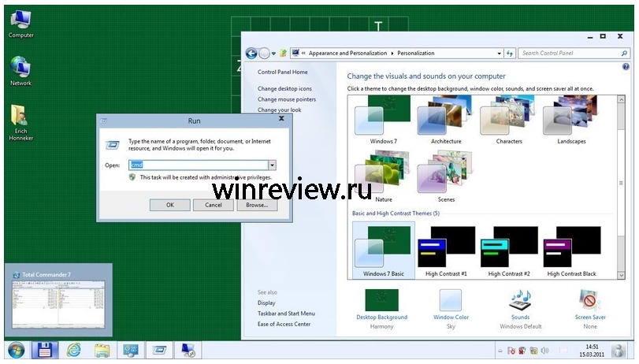This screenshot has width=639, height=364.
Task: Open Taskbar and Start Menu link
Action: pyautogui.click(x=286, y=314)
